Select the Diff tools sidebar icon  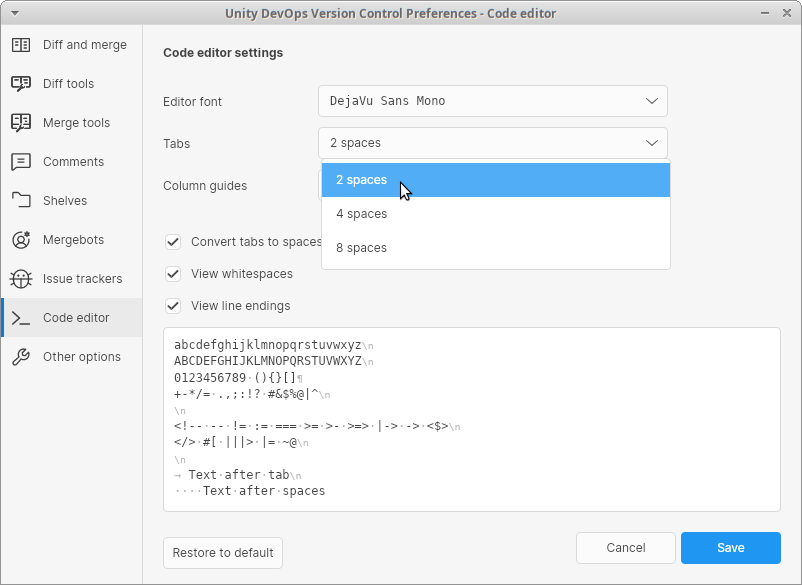coord(20,83)
